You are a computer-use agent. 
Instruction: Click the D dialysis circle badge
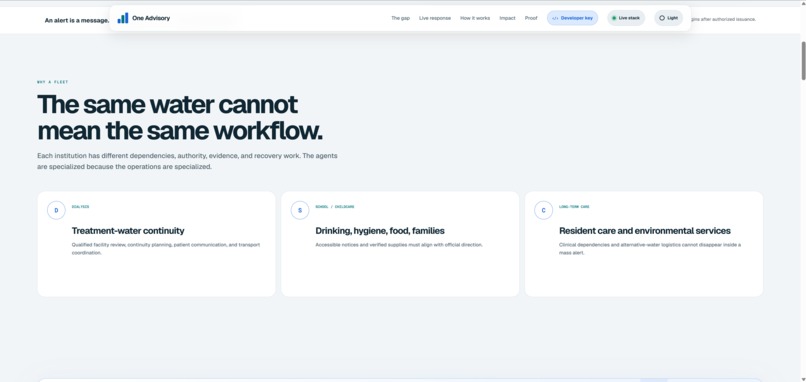pos(57,210)
